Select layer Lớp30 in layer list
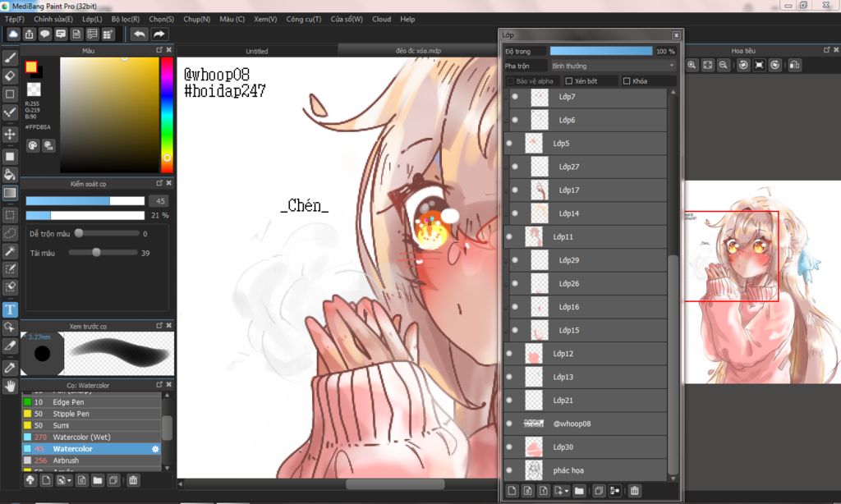Image resolution: width=841 pixels, height=504 pixels. click(585, 447)
